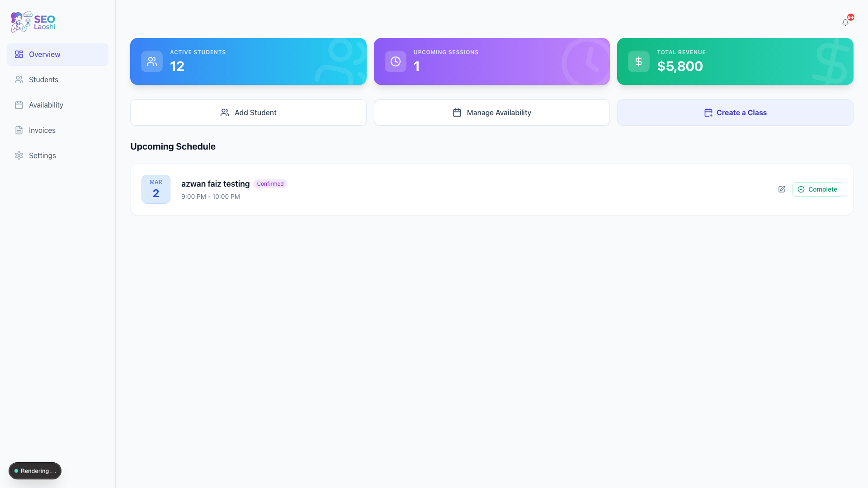Viewport: 868px width, 488px height.
Task: Open the Availability section
Action: tap(46, 105)
